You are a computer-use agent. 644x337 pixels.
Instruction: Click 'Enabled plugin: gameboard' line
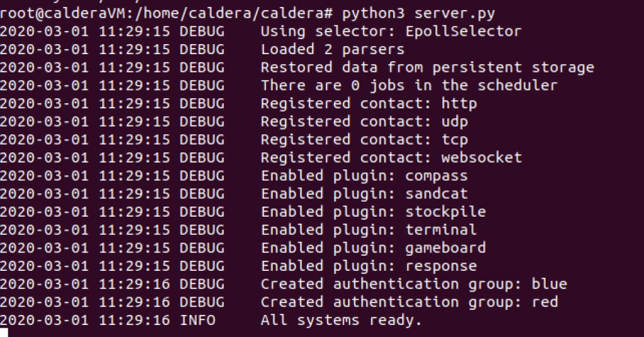(x=373, y=248)
